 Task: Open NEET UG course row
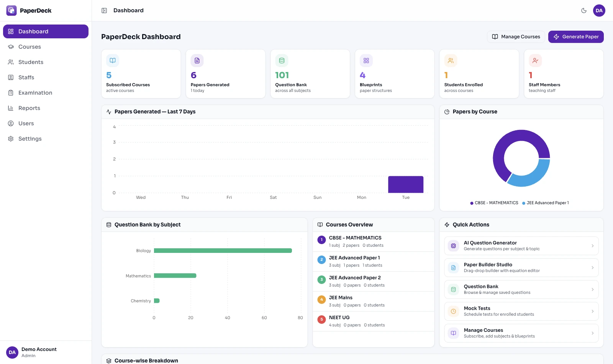pos(374,321)
